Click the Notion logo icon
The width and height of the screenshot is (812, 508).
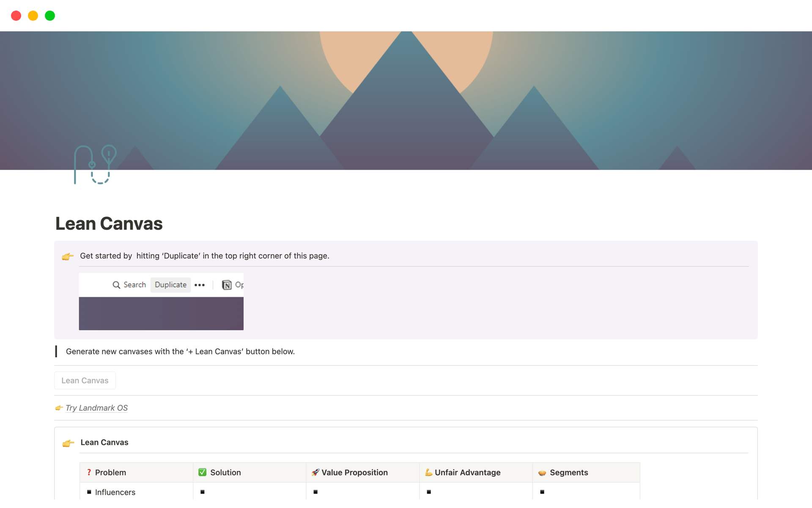(227, 285)
